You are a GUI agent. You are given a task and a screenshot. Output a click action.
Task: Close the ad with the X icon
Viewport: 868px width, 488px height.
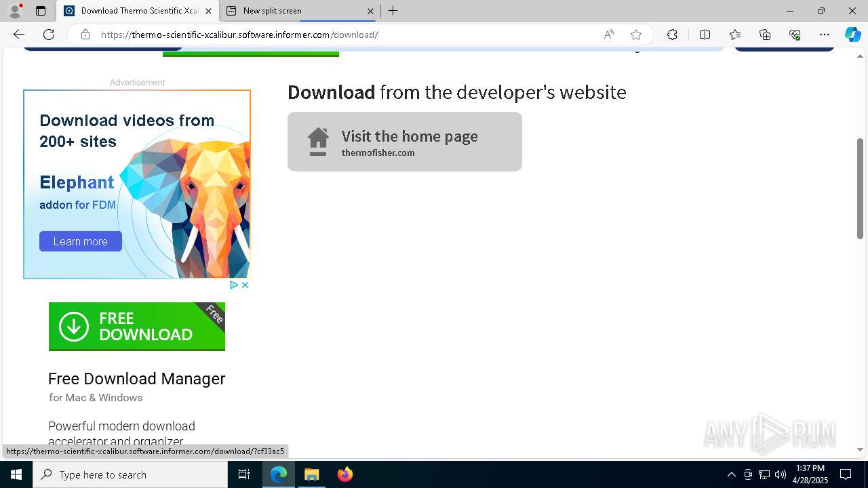point(245,285)
